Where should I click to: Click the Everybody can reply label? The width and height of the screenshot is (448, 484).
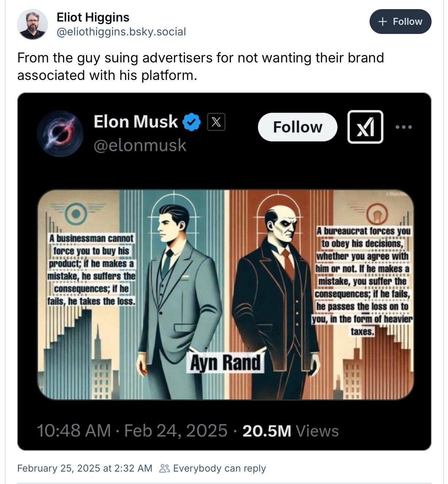point(219,468)
